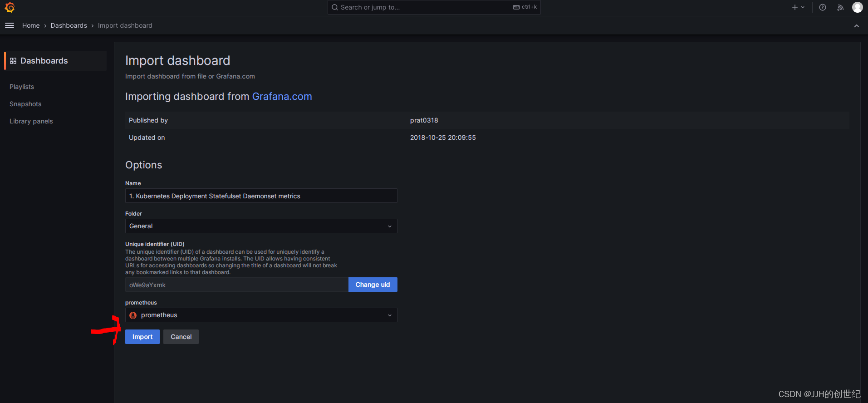This screenshot has height=403, width=868.
Task: Cancel the dashboard import
Action: [x=181, y=337]
